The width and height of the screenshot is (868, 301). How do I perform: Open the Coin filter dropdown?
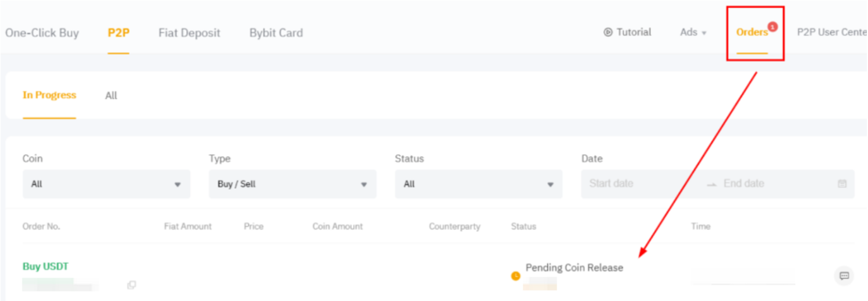coord(106,184)
